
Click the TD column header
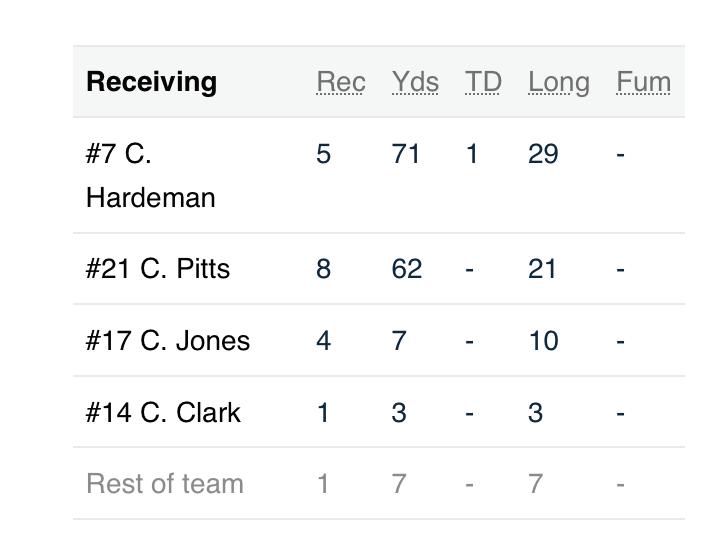pyautogui.click(x=482, y=82)
